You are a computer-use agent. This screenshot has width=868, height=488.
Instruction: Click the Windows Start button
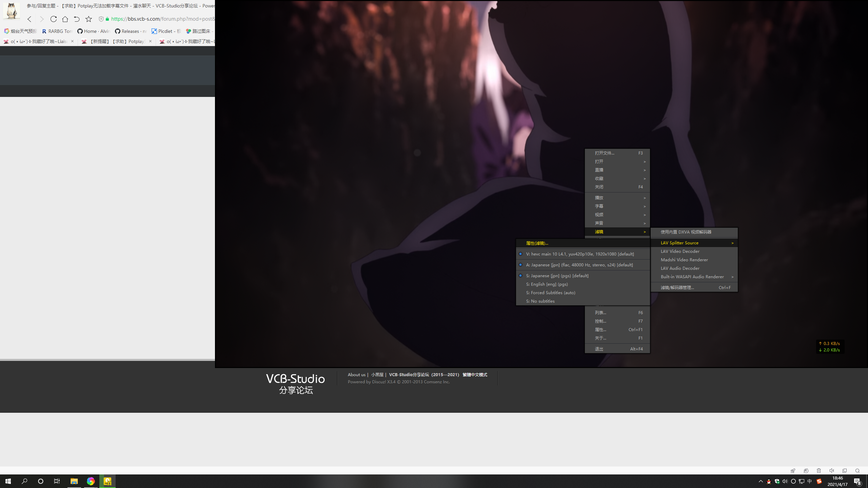[x=8, y=481]
